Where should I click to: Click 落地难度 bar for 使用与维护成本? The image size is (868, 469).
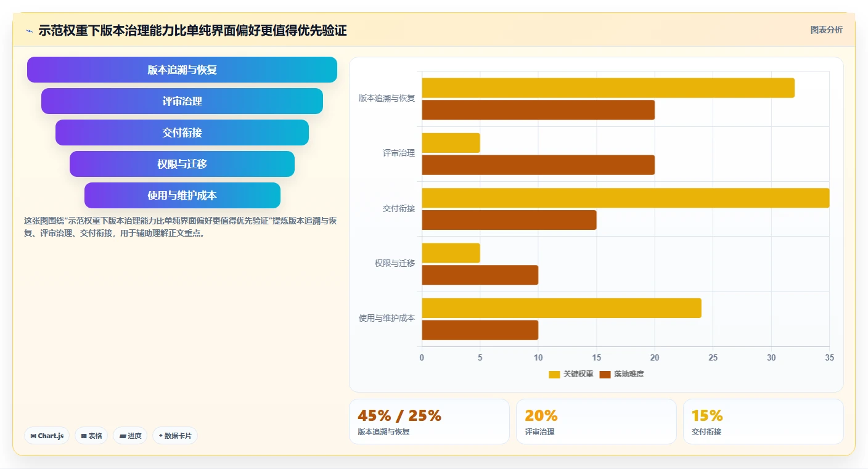click(x=480, y=330)
